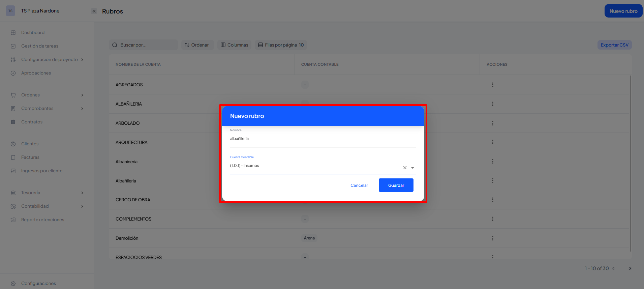Expand the Ordenes sidebar section
644x289 pixels.
click(82, 95)
